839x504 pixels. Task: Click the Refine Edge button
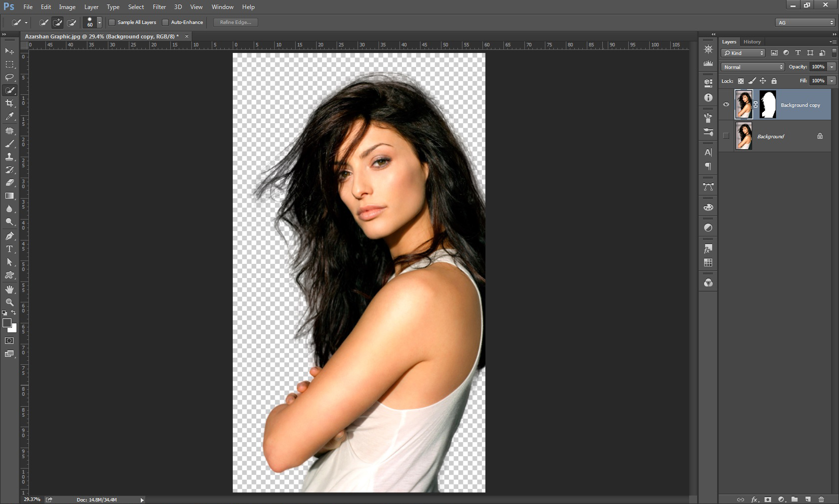pyautogui.click(x=235, y=22)
